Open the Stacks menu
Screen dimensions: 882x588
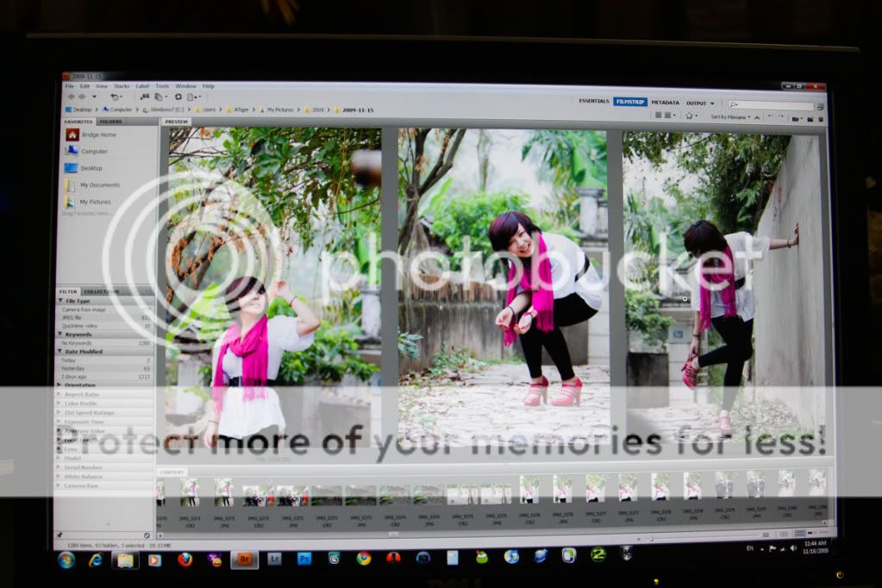pyautogui.click(x=122, y=86)
